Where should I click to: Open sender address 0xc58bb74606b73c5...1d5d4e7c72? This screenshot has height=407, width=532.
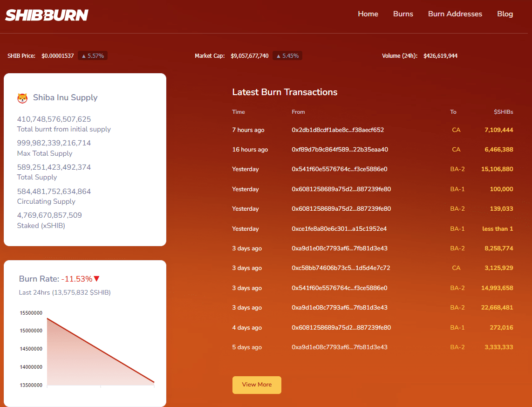pos(341,268)
